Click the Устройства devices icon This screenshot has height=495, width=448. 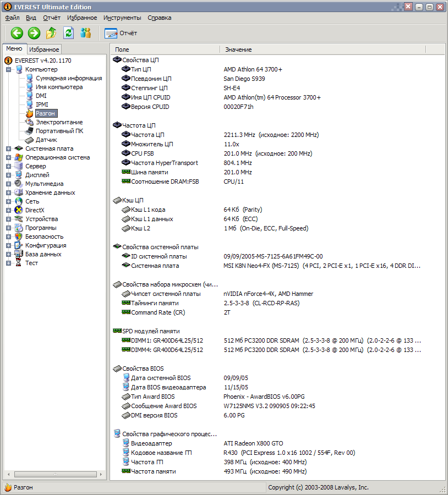(x=19, y=219)
